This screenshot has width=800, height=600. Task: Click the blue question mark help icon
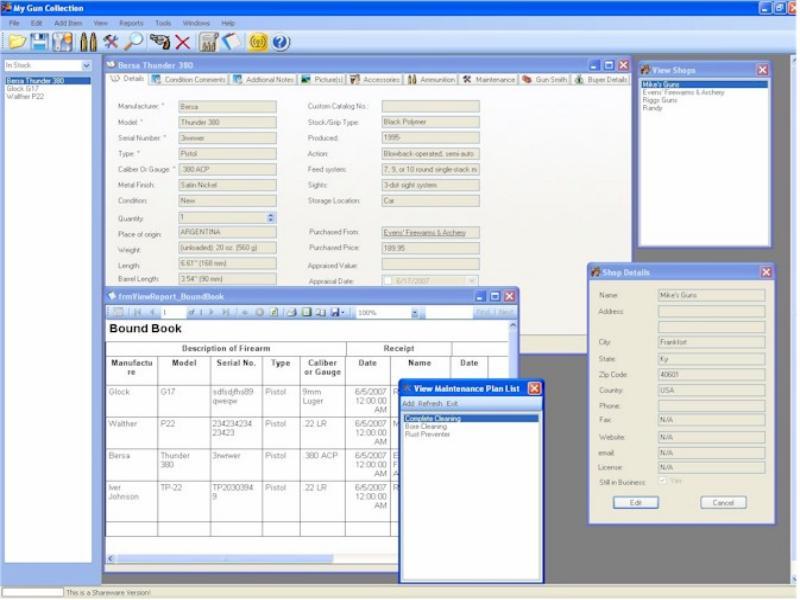[x=280, y=42]
